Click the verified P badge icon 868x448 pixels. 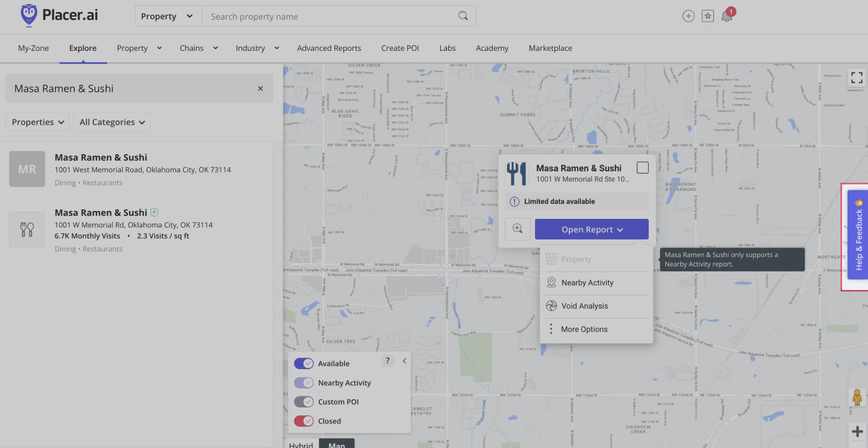[x=154, y=213]
